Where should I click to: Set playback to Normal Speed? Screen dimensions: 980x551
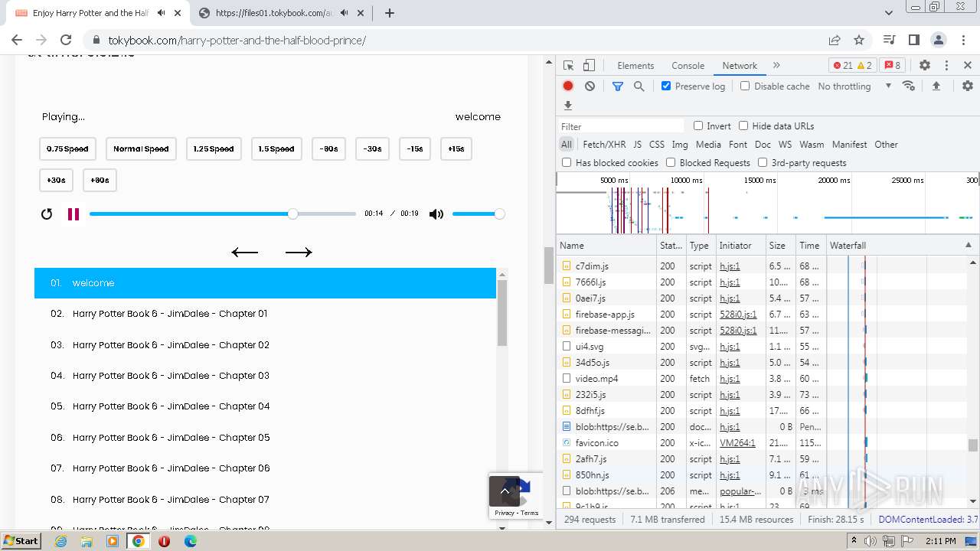141,149
